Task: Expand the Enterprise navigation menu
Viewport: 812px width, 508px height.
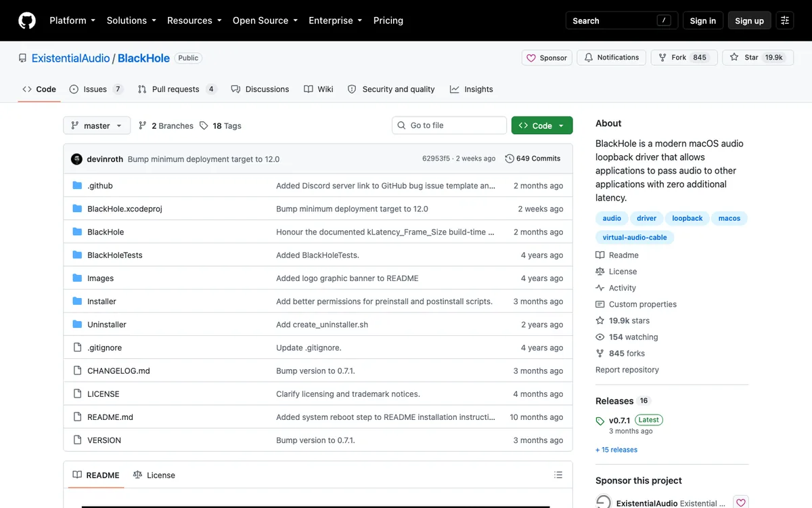Action: click(336, 20)
